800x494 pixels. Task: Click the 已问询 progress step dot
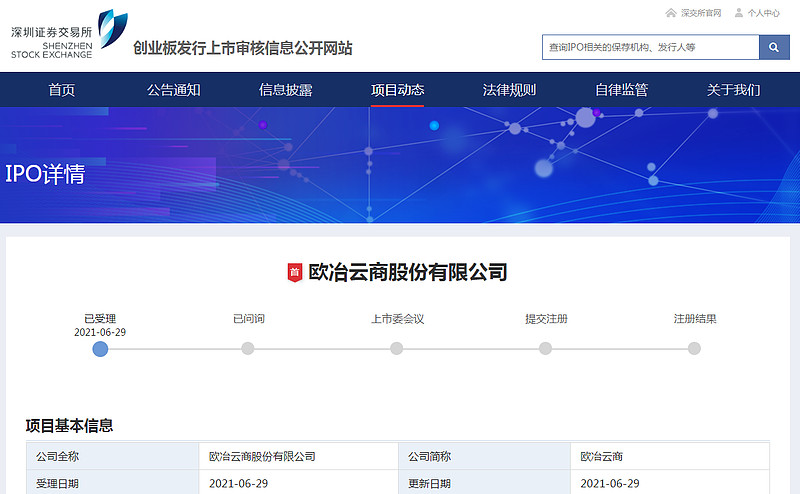click(247, 349)
